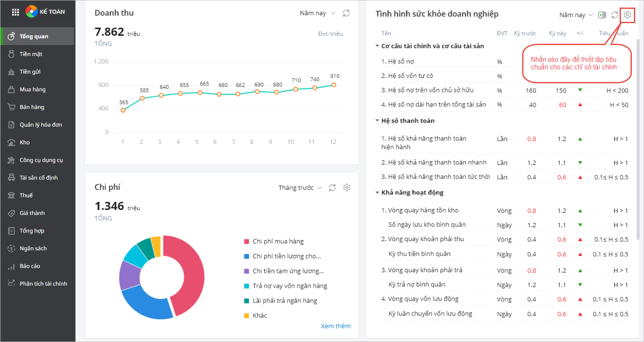644x342 pixels.
Task: Refresh the business health panel
Action: [x=615, y=15]
